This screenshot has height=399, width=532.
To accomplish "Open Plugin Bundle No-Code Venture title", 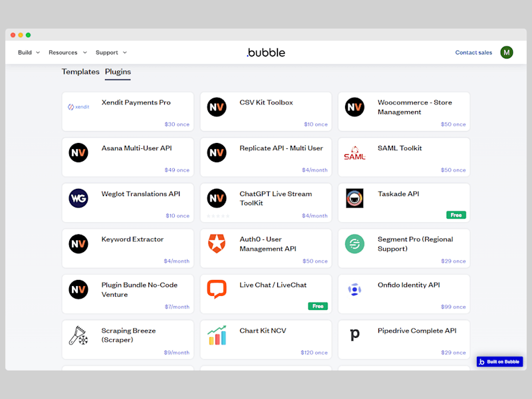I will (x=139, y=290).
